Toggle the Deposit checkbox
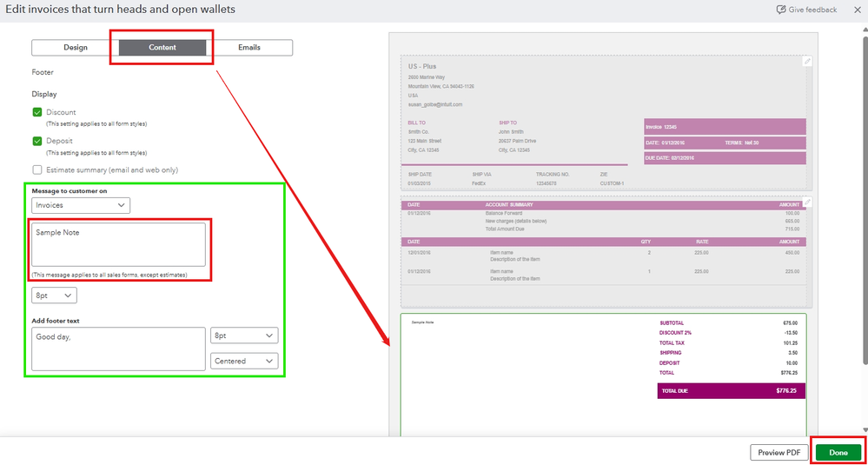 click(37, 141)
